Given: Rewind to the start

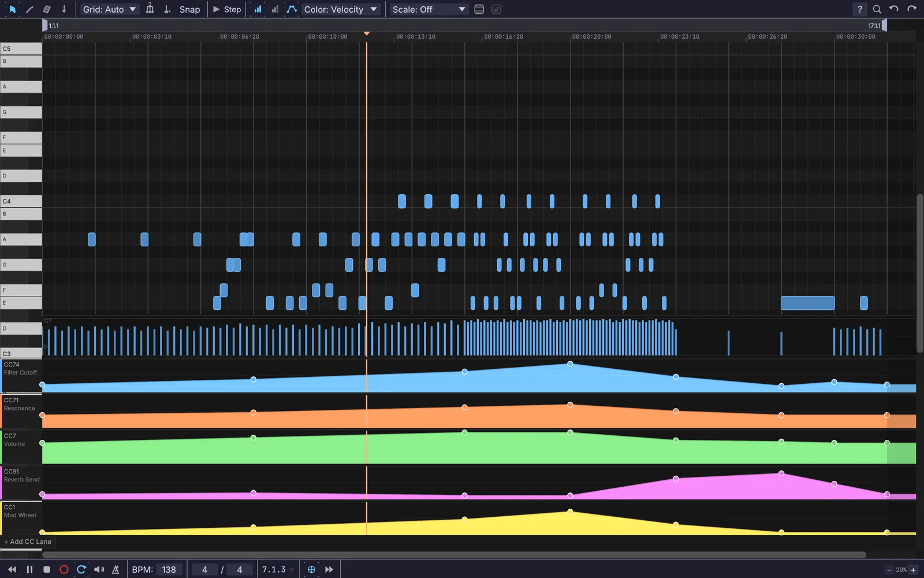Looking at the screenshot, I should click(12, 569).
